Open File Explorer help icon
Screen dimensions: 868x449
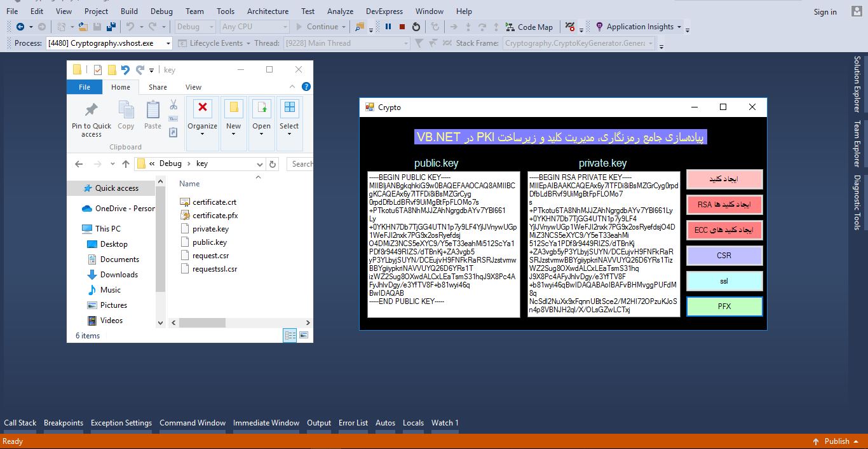(306, 86)
